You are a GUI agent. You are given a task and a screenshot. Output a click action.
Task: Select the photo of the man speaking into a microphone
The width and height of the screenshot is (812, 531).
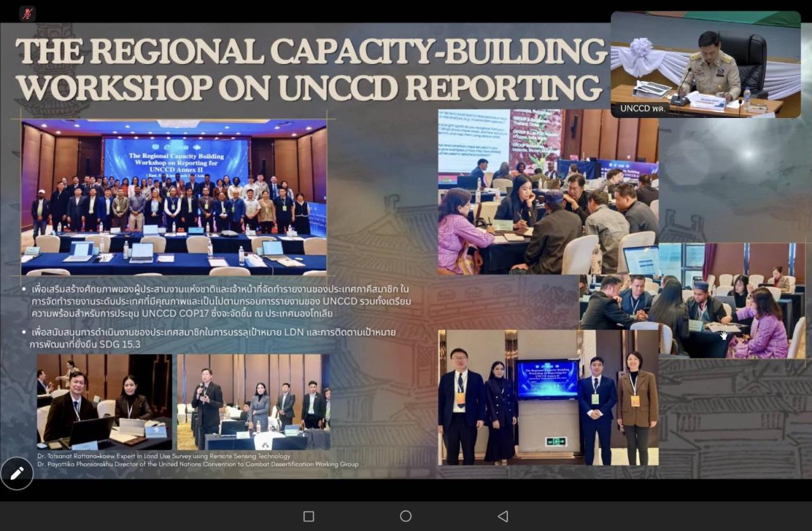pyautogui.click(x=254, y=402)
